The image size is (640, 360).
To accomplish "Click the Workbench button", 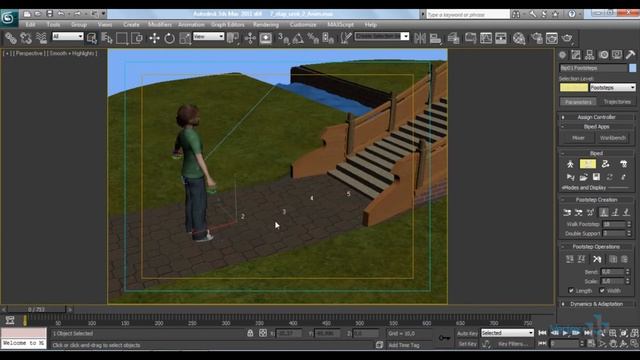I will click(x=613, y=138).
